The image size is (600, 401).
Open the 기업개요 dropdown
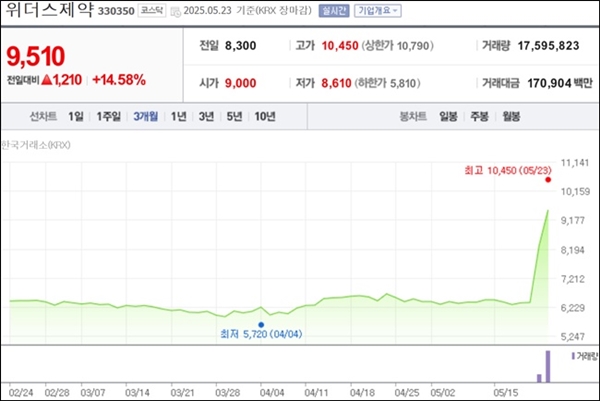coord(378,11)
